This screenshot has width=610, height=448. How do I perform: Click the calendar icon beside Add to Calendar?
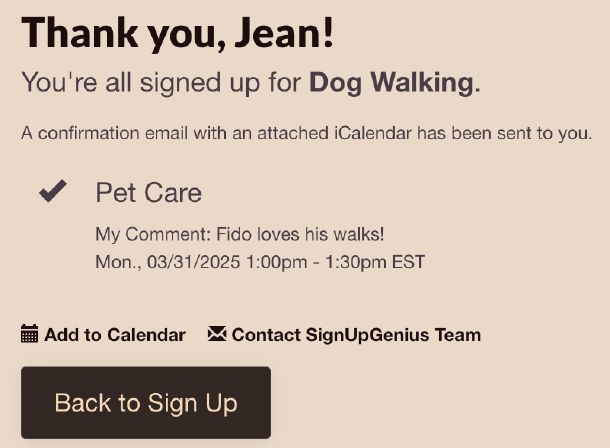coord(30,334)
